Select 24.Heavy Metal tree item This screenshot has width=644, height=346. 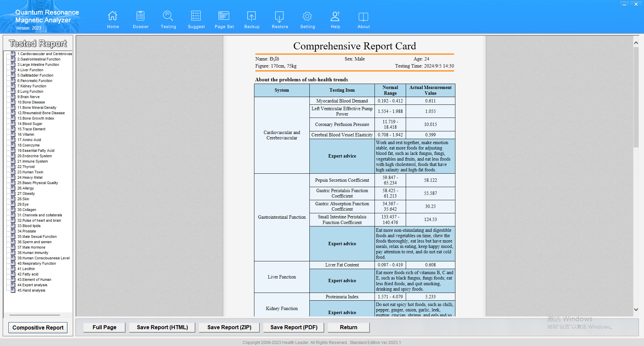pos(30,177)
